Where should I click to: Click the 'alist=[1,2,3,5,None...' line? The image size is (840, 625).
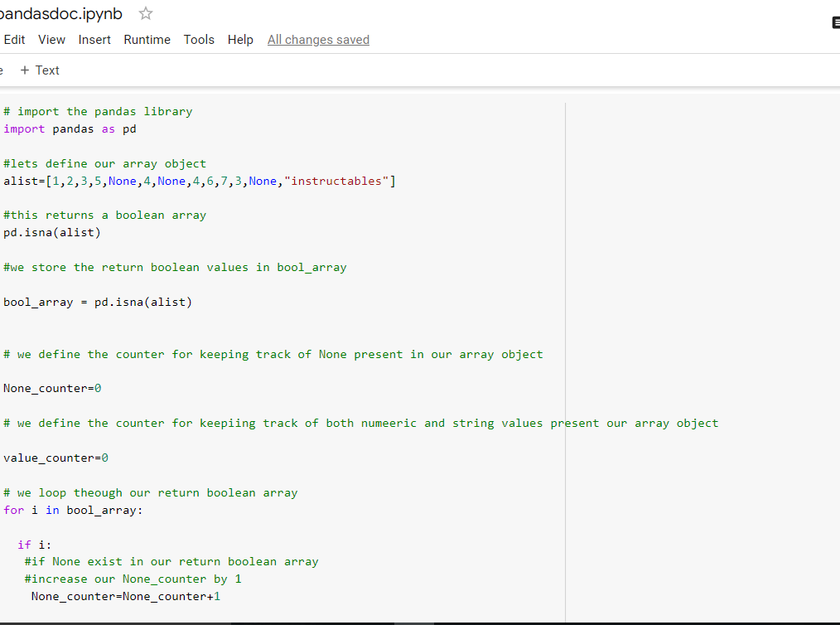point(200,182)
